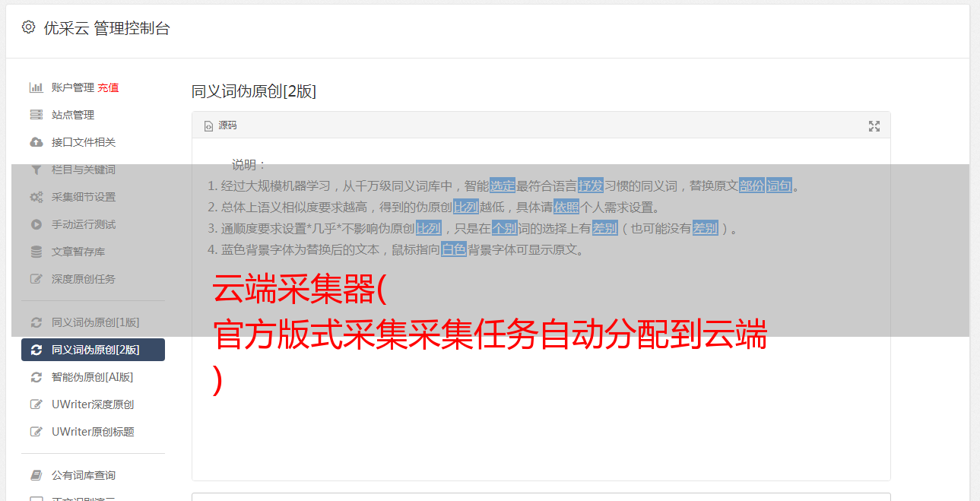Open 同义词伪原创[1版] in the sidebar
980x501 pixels.
pos(93,322)
